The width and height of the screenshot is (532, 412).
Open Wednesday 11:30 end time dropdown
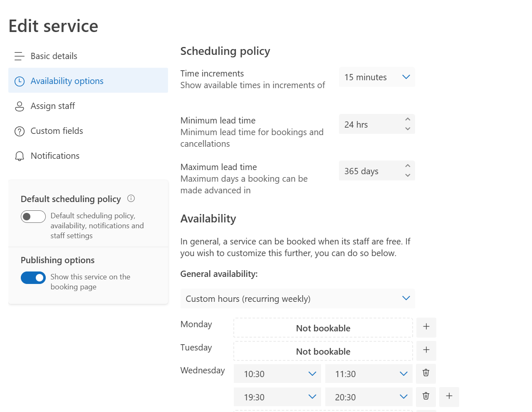tap(369, 374)
